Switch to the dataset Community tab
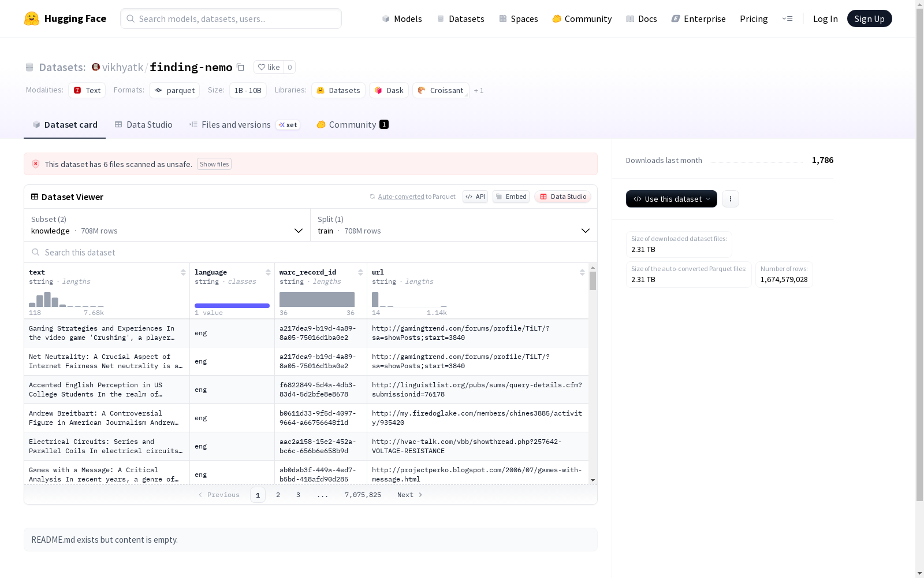Viewport: 924px width, 578px height. 352,125
